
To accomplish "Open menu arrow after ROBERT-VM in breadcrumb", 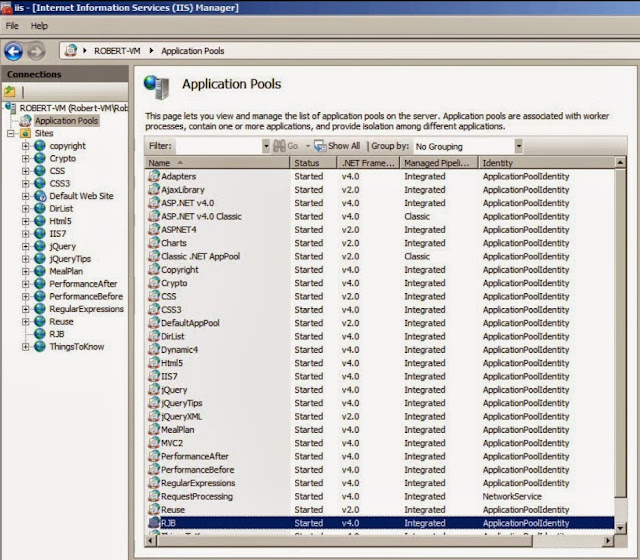I will tap(151, 51).
